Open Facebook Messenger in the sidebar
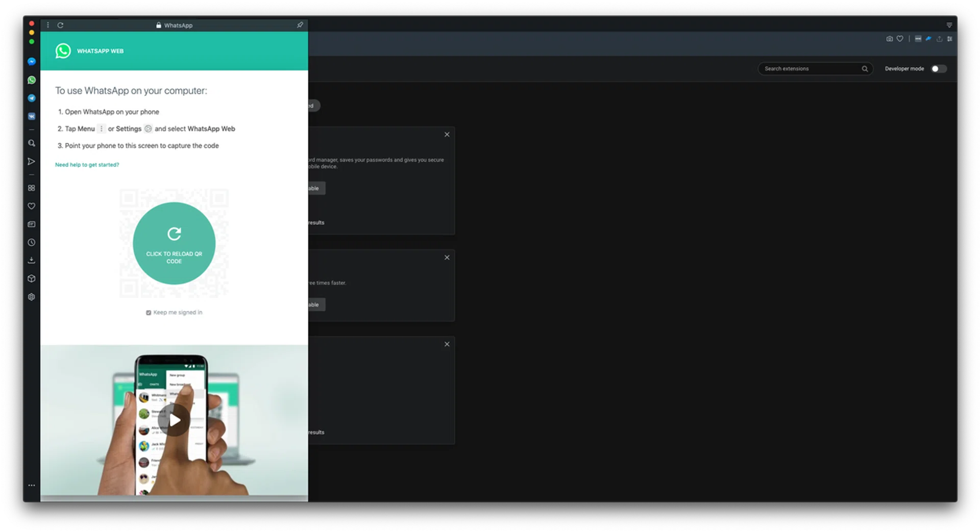This screenshot has width=980, height=532. (32, 62)
